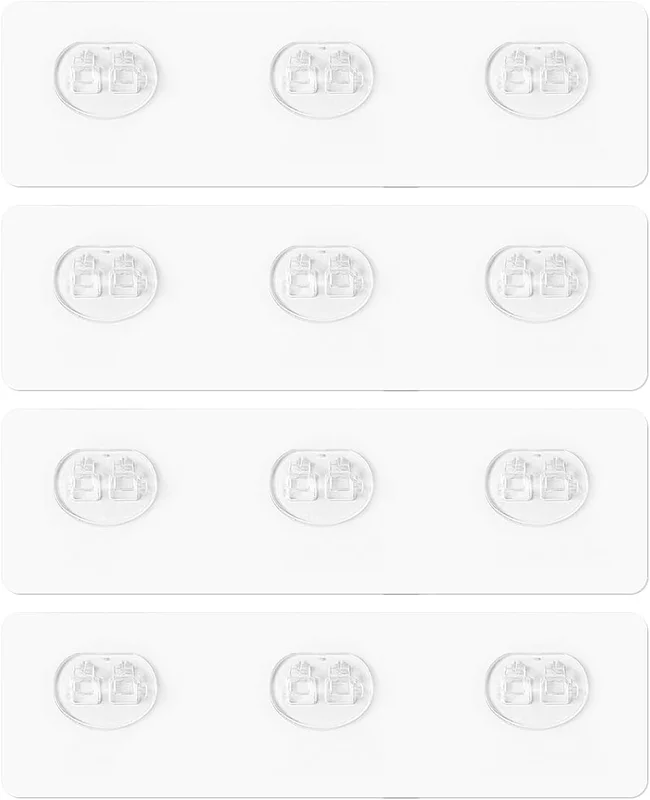Viewport: 650px width, 800px height.
Task: Choose the right hook on the third strip
Action: (538, 487)
